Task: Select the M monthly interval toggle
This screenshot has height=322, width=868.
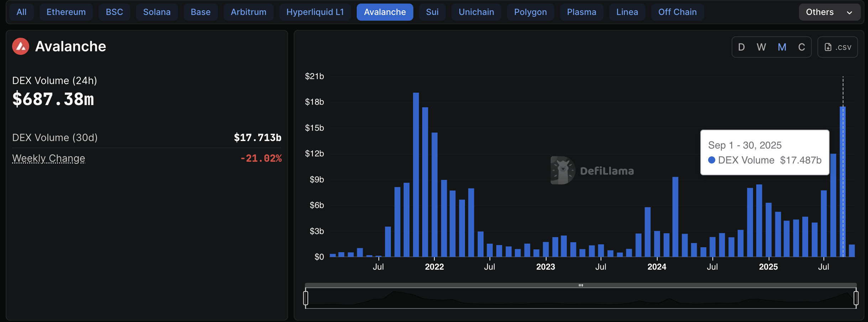Action: click(x=781, y=47)
